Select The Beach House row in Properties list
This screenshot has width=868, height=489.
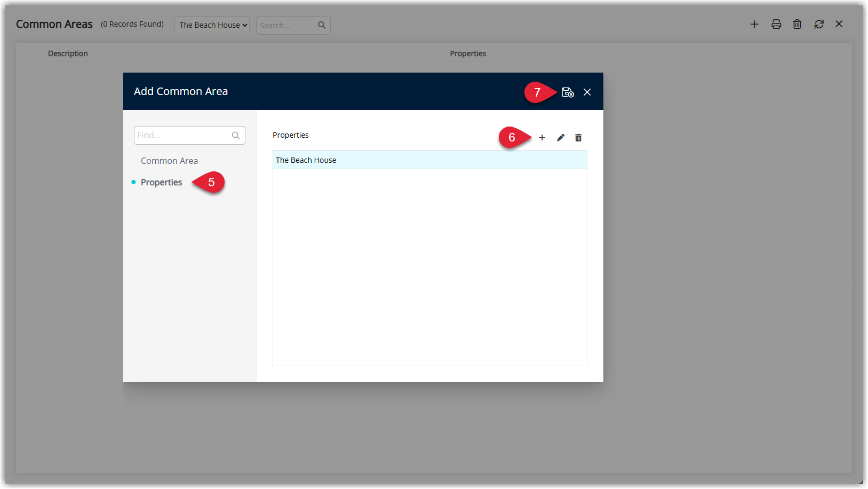(x=430, y=160)
